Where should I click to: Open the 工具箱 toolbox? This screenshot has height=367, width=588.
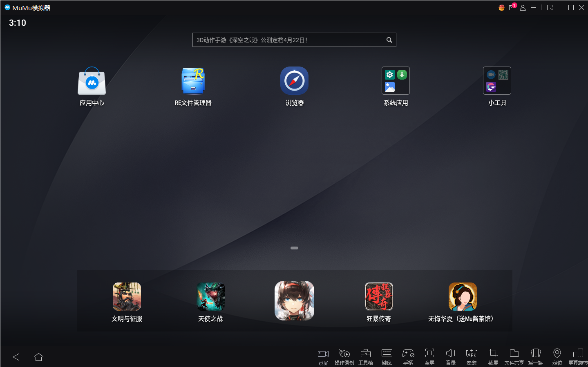coord(366,357)
